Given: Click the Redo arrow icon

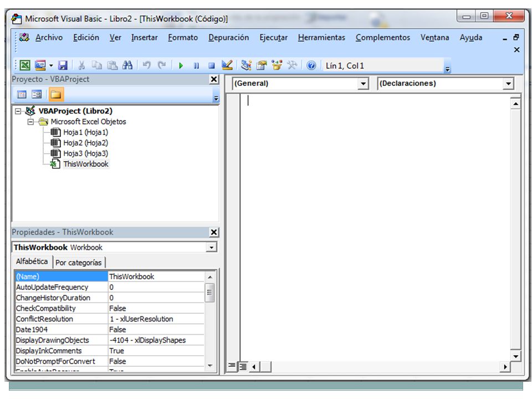Looking at the screenshot, I should (162, 65).
